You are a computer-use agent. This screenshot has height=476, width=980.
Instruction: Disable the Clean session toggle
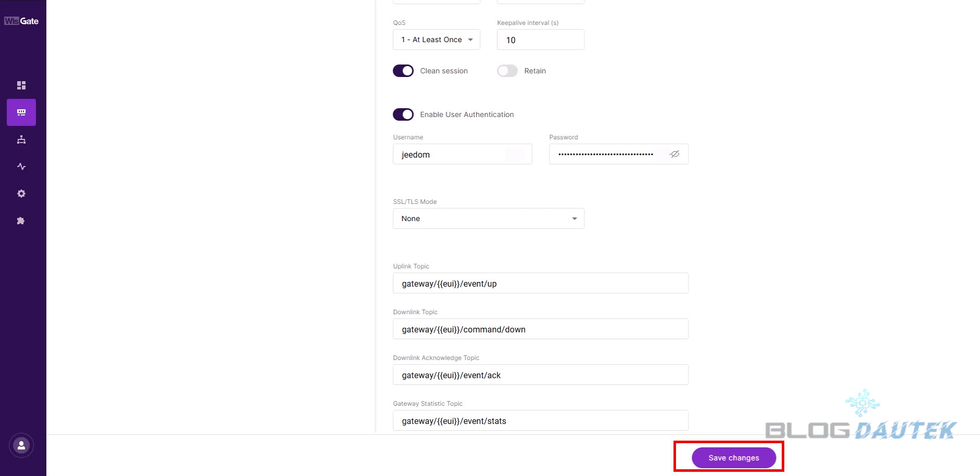click(403, 71)
